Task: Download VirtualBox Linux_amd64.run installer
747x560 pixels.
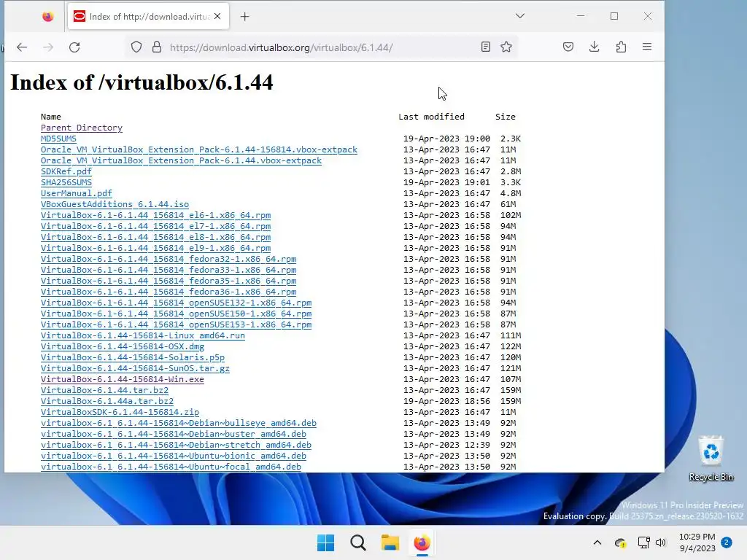Action: [x=143, y=335]
